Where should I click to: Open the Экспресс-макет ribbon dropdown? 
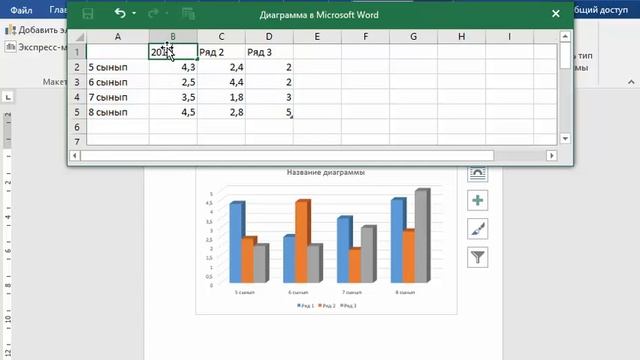click(37, 47)
